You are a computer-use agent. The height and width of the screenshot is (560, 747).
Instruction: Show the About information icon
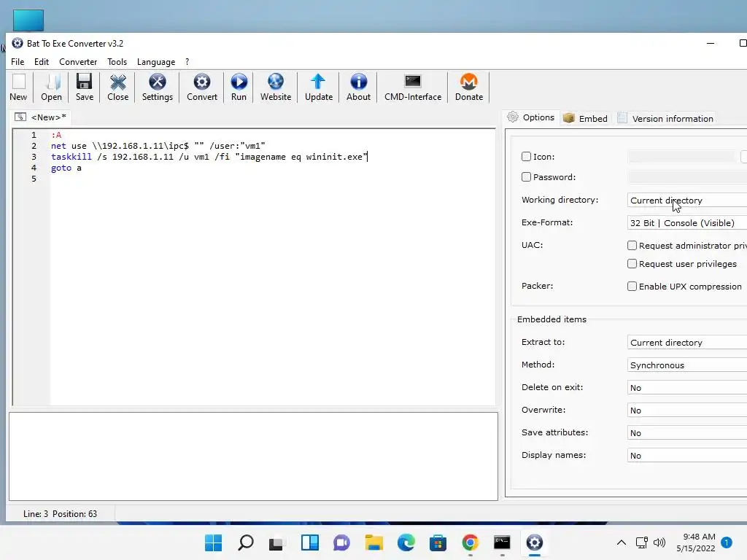pyautogui.click(x=358, y=87)
